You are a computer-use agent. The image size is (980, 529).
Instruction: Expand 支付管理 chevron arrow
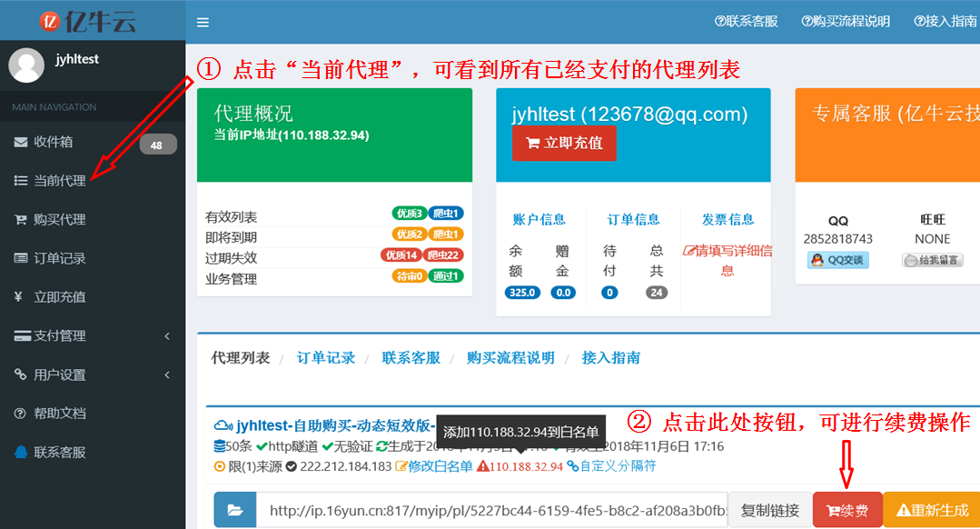point(167,336)
